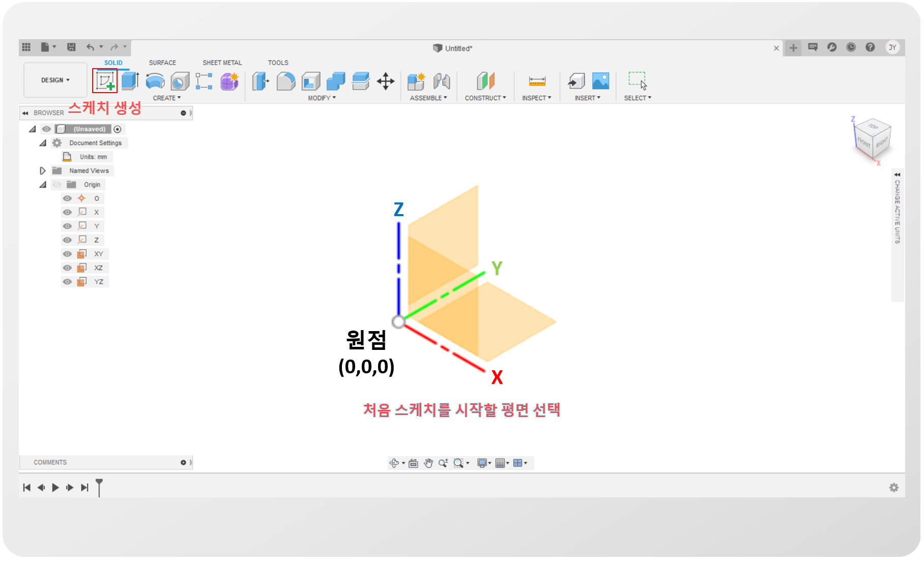Viewport: 924px width, 563px height.
Task: Select the Move/Copy arrows tool
Action: click(386, 81)
